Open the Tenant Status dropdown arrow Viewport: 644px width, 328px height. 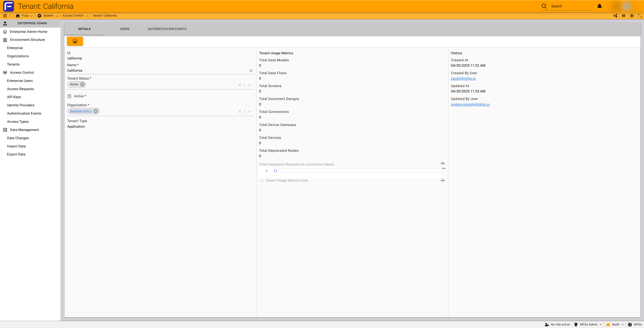[249, 85]
